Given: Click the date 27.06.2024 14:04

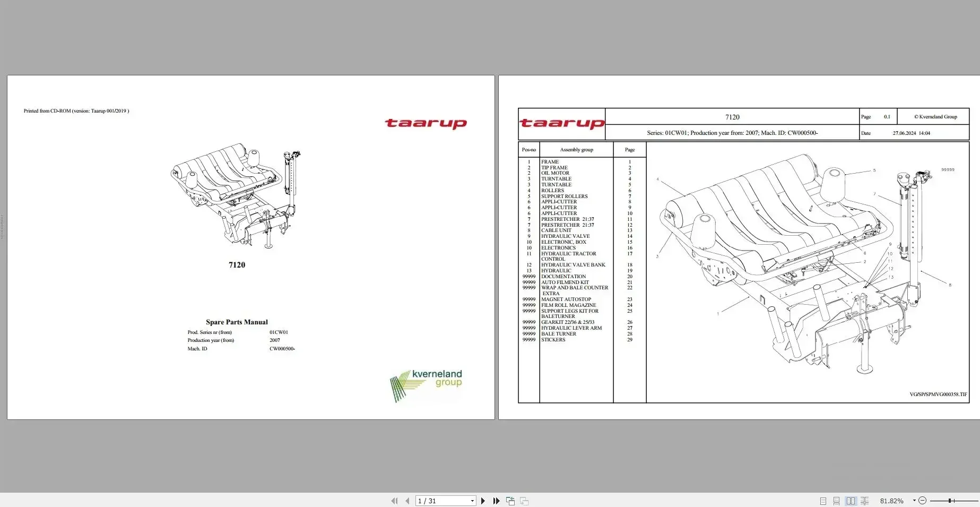Looking at the screenshot, I should coord(911,133).
